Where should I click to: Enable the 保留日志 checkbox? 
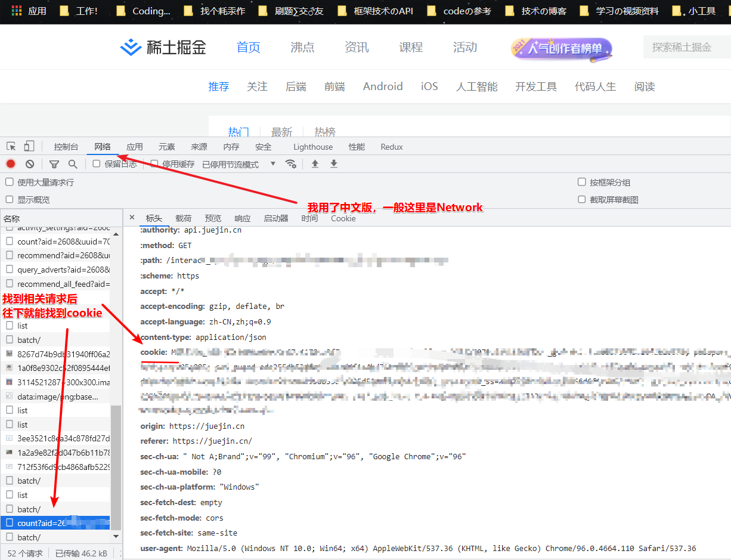97,163
